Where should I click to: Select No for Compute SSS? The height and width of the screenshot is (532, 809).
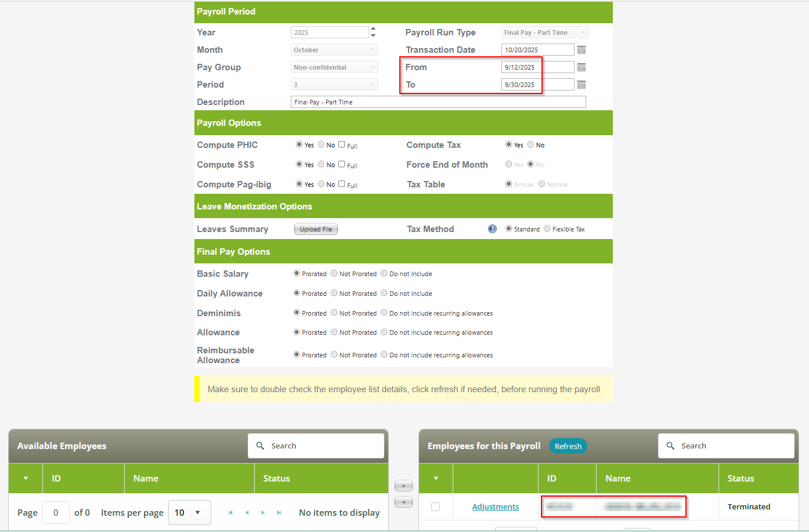[x=321, y=164]
